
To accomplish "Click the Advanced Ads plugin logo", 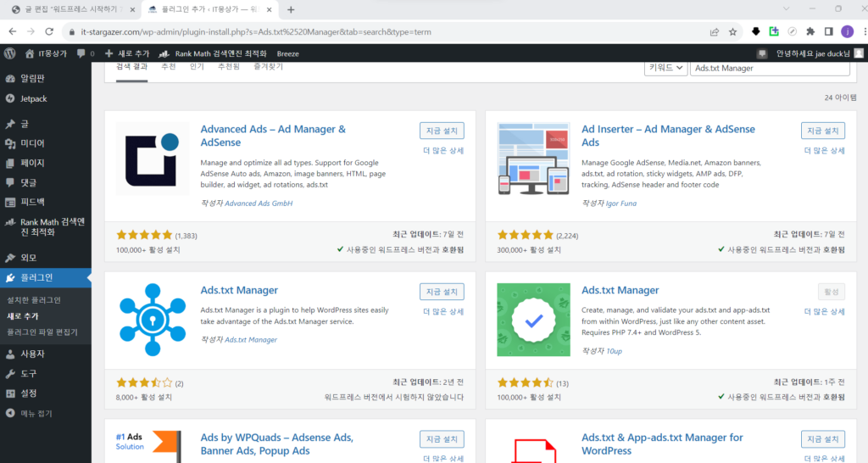I will [153, 159].
